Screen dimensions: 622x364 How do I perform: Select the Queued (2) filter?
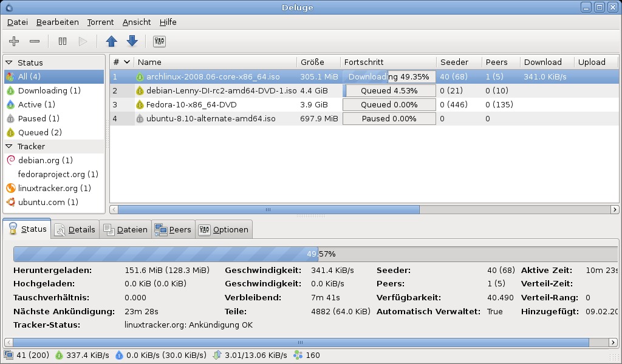pyautogui.click(x=54, y=132)
